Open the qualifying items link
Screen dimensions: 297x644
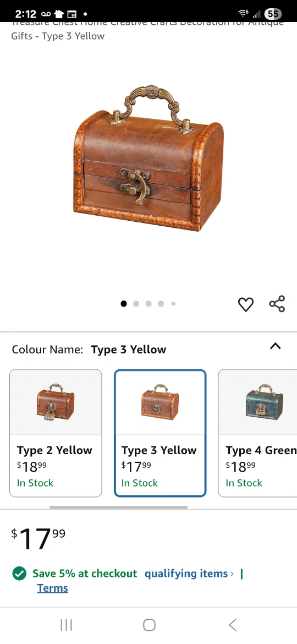tap(186, 574)
